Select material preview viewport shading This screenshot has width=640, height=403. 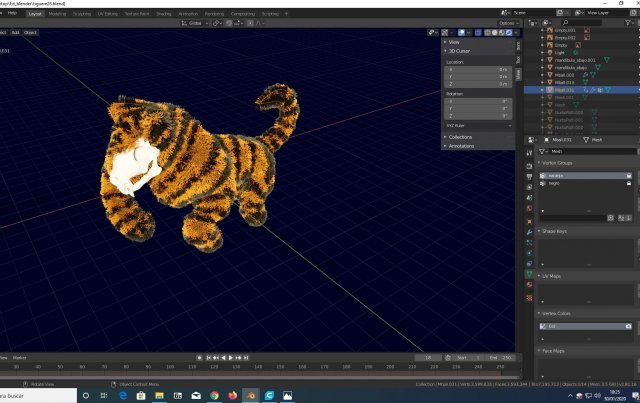[502, 32]
